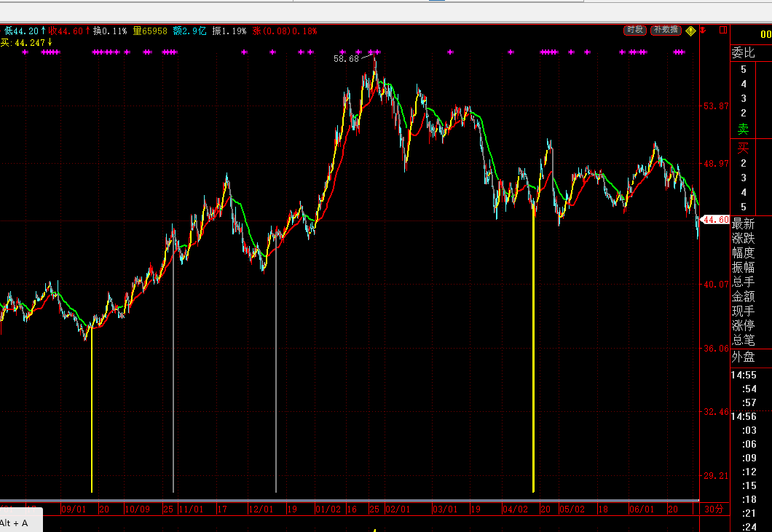Click the yellow diamond warning icon
This screenshot has height=532, width=772.
point(690,31)
